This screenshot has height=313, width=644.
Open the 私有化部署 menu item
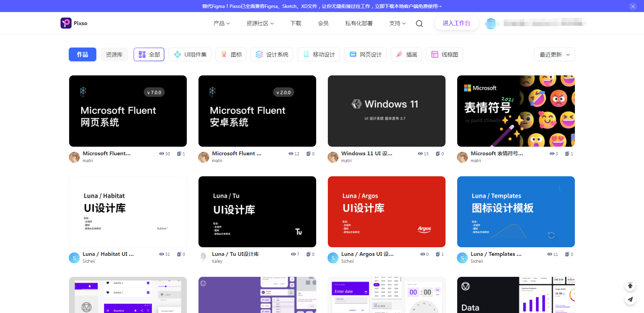click(359, 23)
